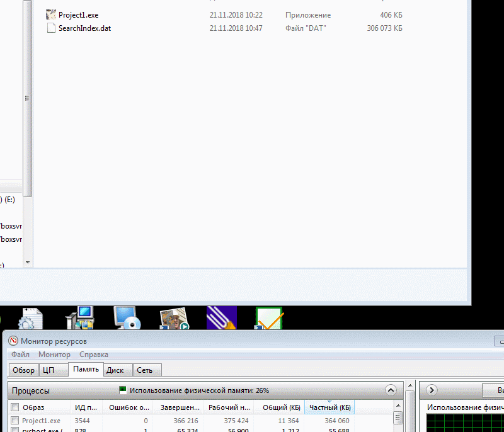Click Project1.exe process name row
Viewport: 504px width, 432px height.
pos(41,421)
